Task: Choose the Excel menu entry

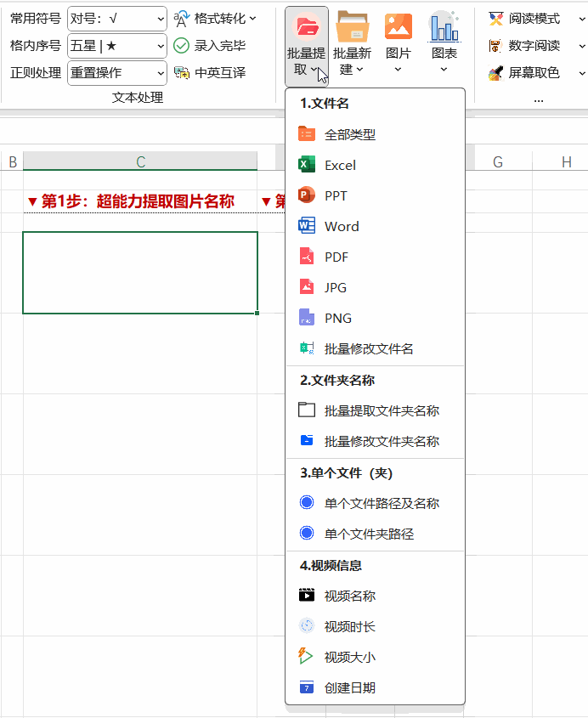Action: (375, 165)
